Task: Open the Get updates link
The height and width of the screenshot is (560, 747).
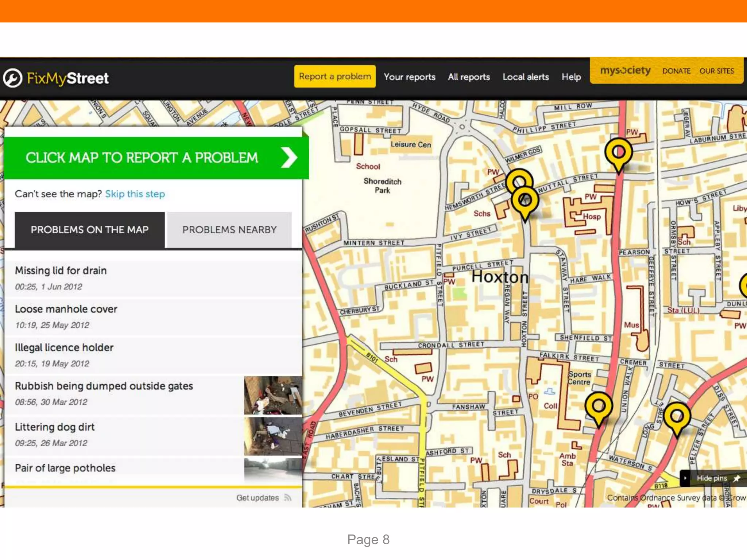Action: coord(258,498)
